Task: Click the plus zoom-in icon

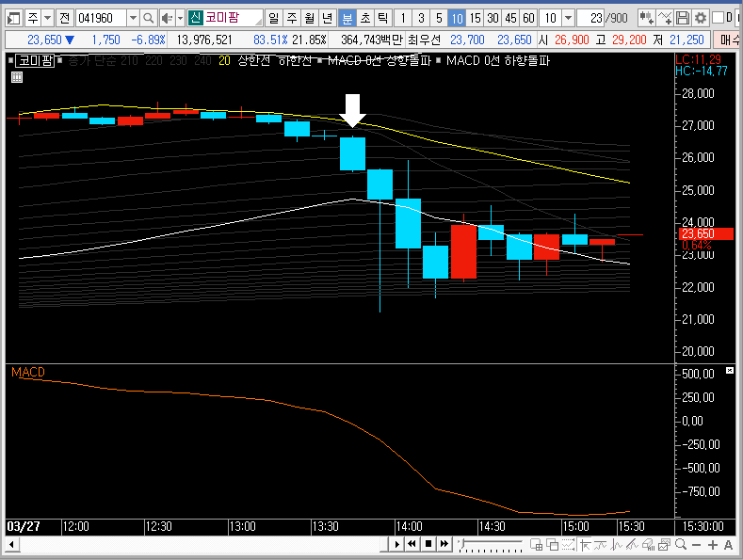Action: tap(713, 545)
